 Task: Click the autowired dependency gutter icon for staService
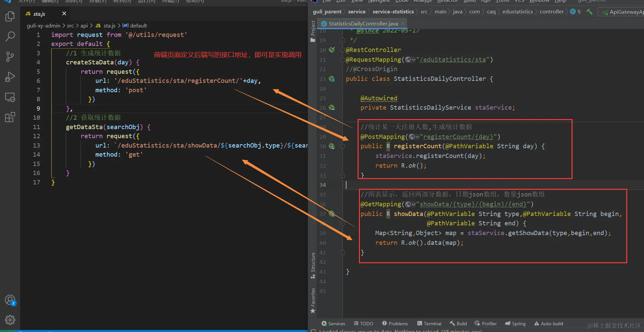coord(332,108)
